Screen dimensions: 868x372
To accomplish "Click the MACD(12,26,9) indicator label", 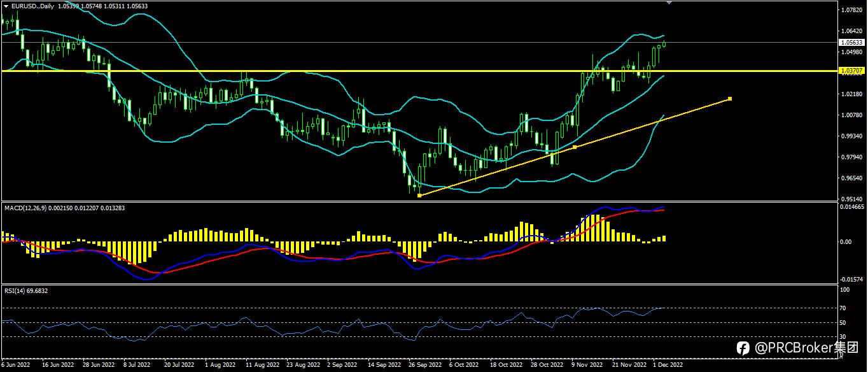I will pos(27,208).
